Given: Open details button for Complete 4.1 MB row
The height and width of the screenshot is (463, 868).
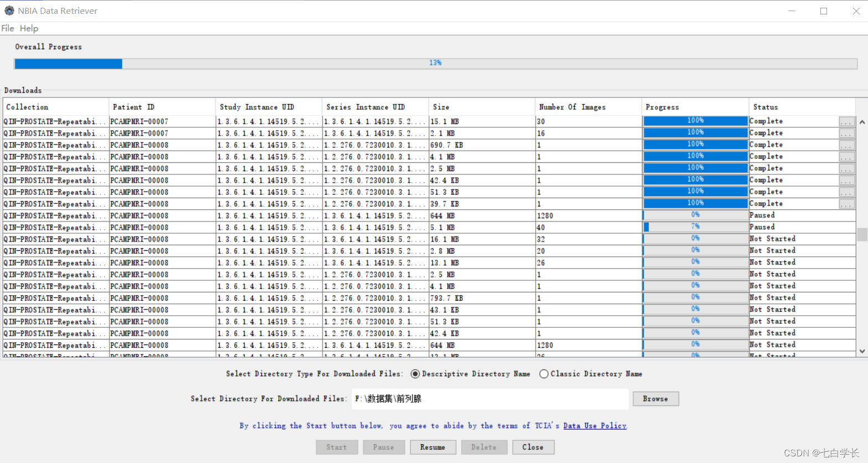Looking at the screenshot, I should point(846,157).
